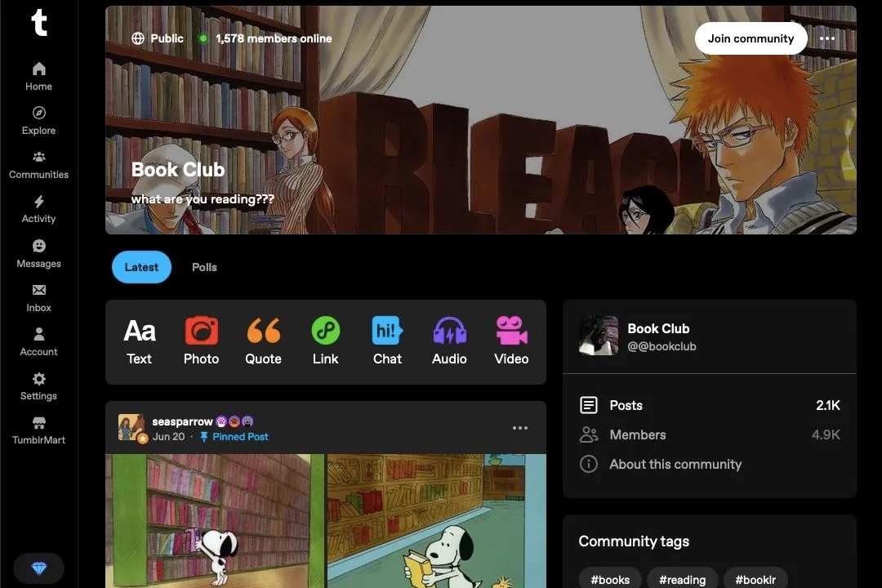Join the Book Club community
This screenshot has height=588, width=882.
751,38
